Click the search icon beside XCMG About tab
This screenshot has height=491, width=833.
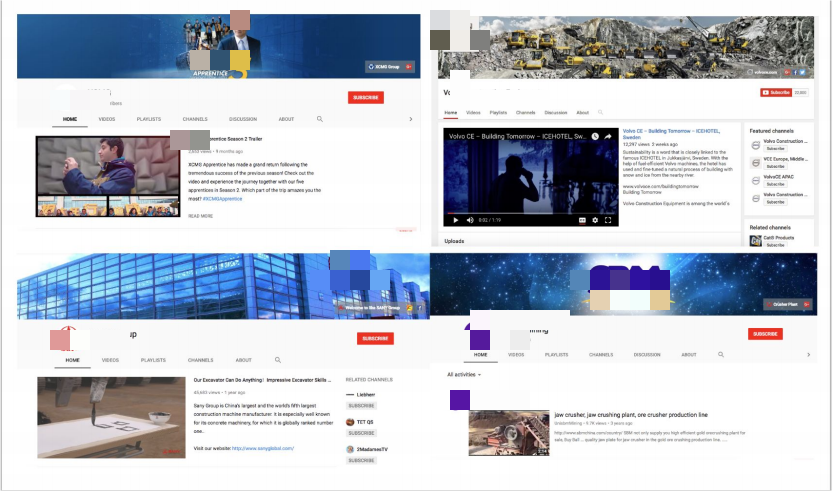(320, 119)
